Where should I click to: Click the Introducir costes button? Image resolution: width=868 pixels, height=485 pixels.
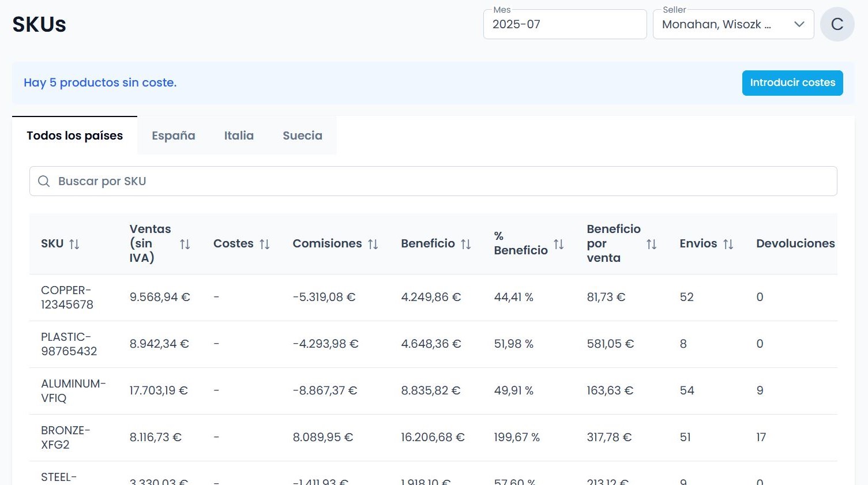pos(792,83)
